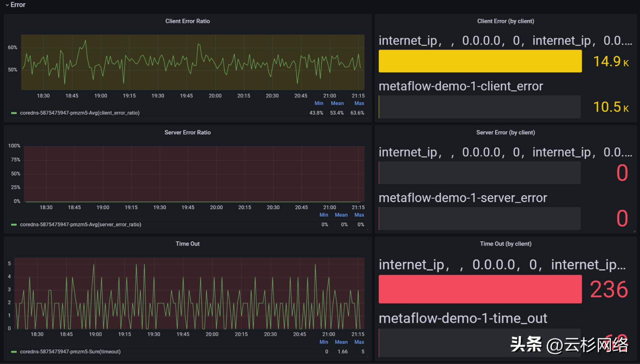This screenshot has width=640, height=364.
Task: Click the metaflow-demo-1-client_error label
Action: tap(461, 86)
